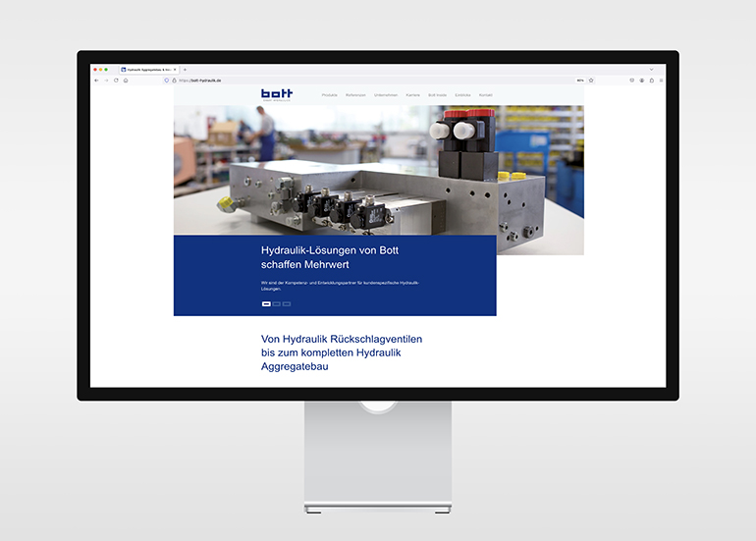Click the 'Wir sind der Kompetenz-' paragraph
Viewport: 756px width, 541px height.
(x=341, y=286)
